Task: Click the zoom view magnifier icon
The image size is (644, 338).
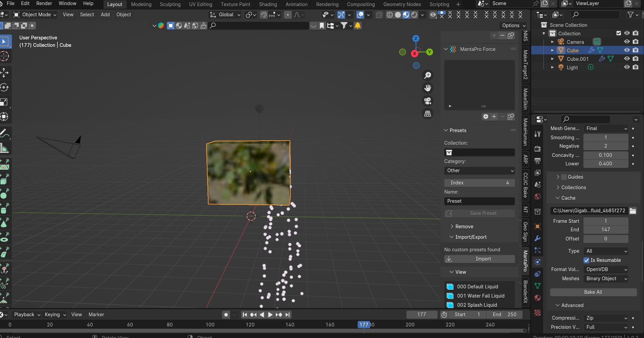Action: [428, 75]
